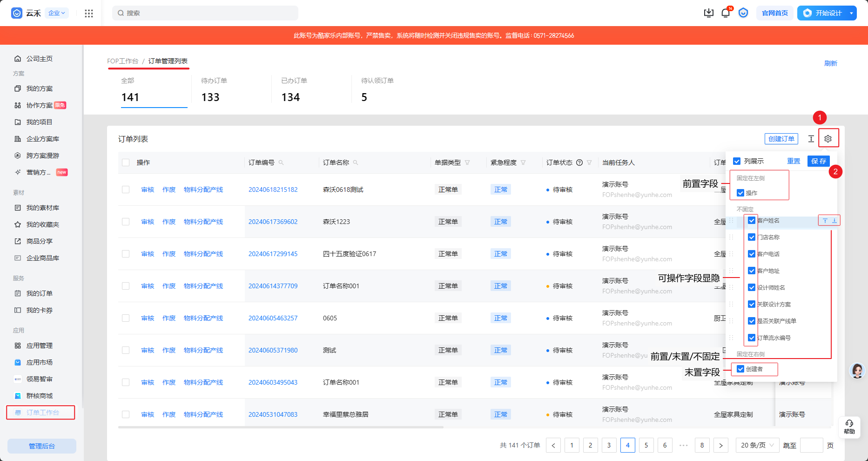The height and width of the screenshot is (461, 868).
Task: Uncheck the 创建者 column checkbox
Action: (x=740, y=369)
